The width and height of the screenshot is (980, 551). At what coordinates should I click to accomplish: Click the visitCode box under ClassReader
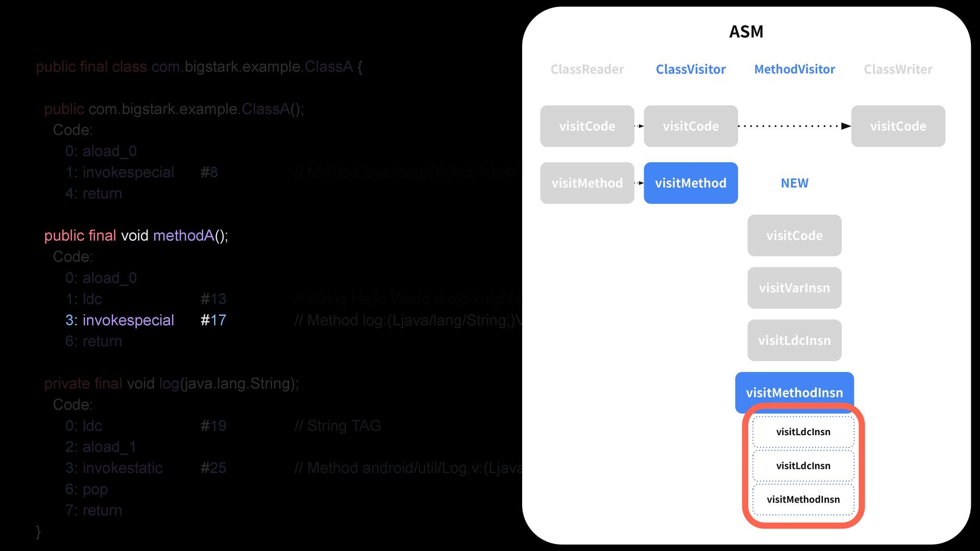click(587, 126)
